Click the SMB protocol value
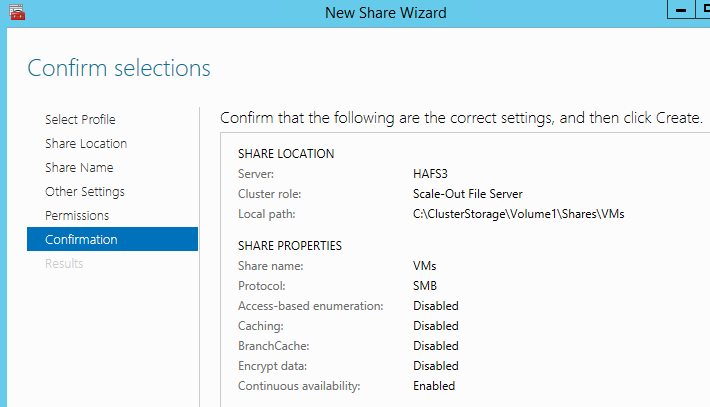The height and width of the screenshot is (407, 710). point(425,286)
